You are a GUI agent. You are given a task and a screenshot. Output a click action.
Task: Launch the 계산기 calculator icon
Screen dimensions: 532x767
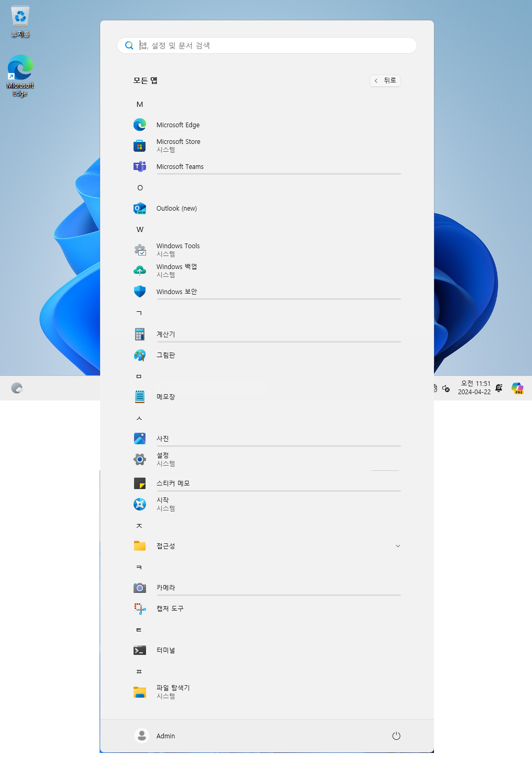coord(140,334)
